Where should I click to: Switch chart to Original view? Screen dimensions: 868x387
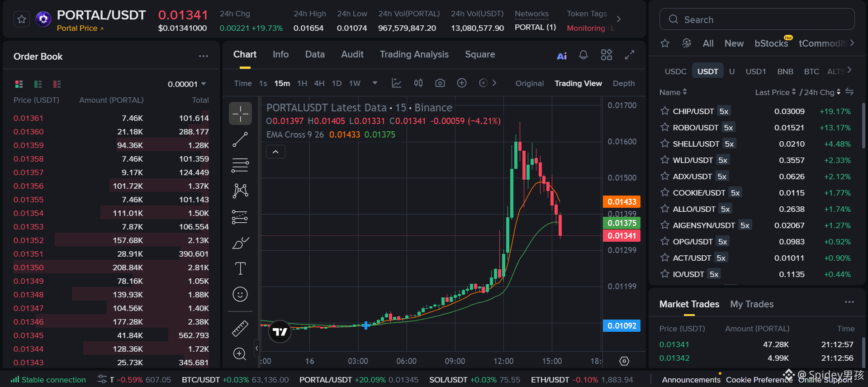(530, 83)
